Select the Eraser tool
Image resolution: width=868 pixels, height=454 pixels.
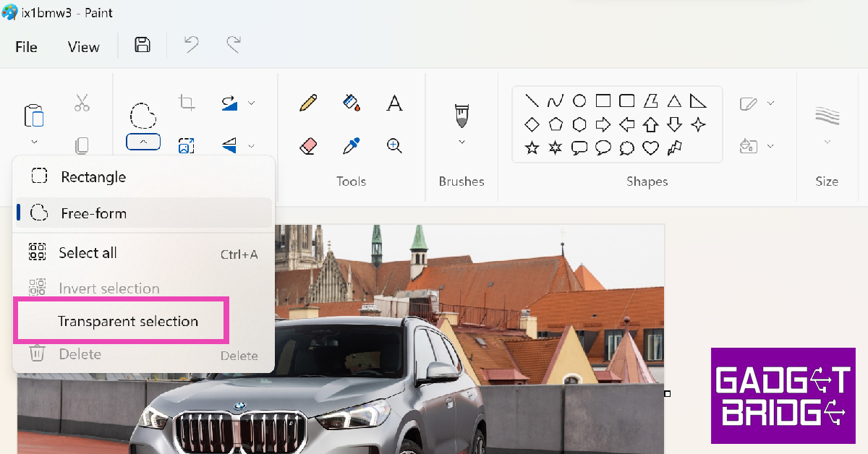point(307,145)
